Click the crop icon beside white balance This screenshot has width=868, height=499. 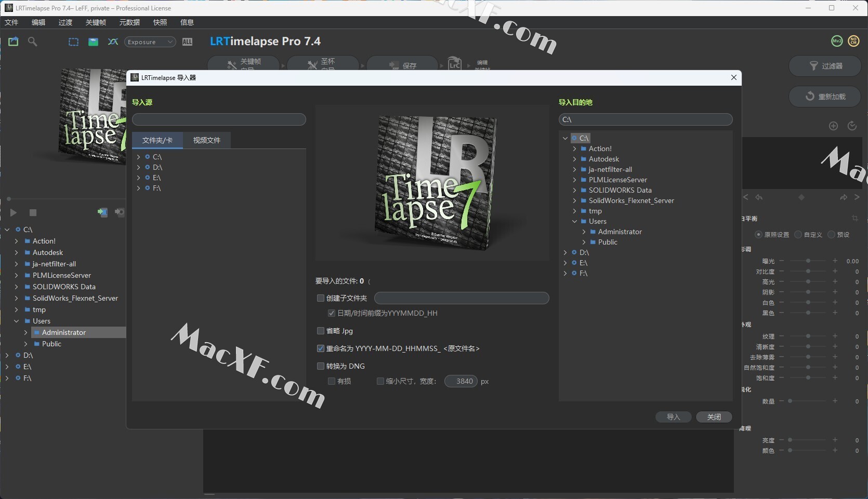[854, 218]
